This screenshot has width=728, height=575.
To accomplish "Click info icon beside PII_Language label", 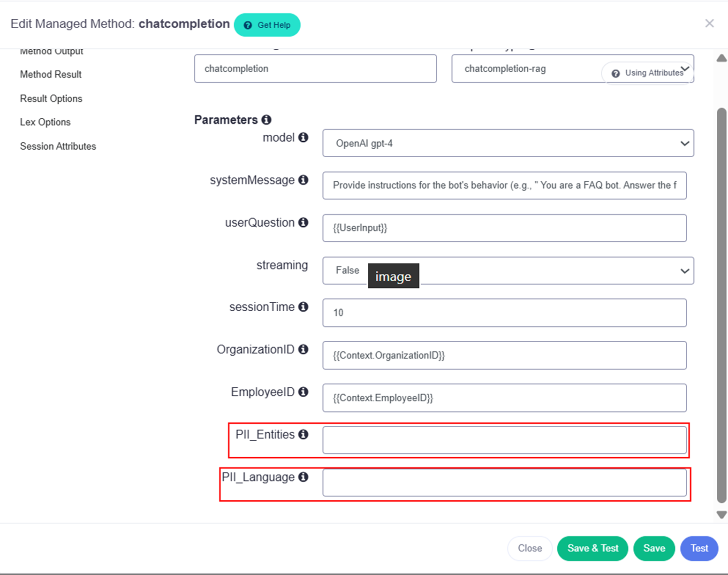I will (x=303, y=477).
